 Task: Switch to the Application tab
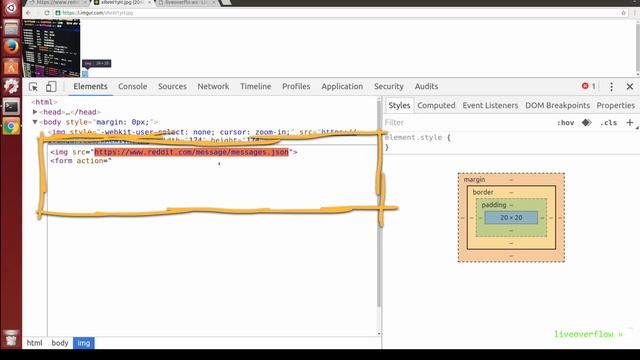pos(342,87)
